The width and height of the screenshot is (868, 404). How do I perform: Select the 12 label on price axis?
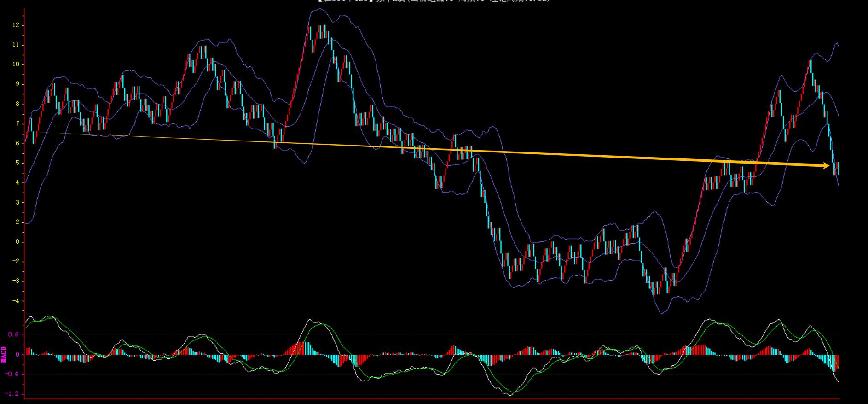[16, 25]
